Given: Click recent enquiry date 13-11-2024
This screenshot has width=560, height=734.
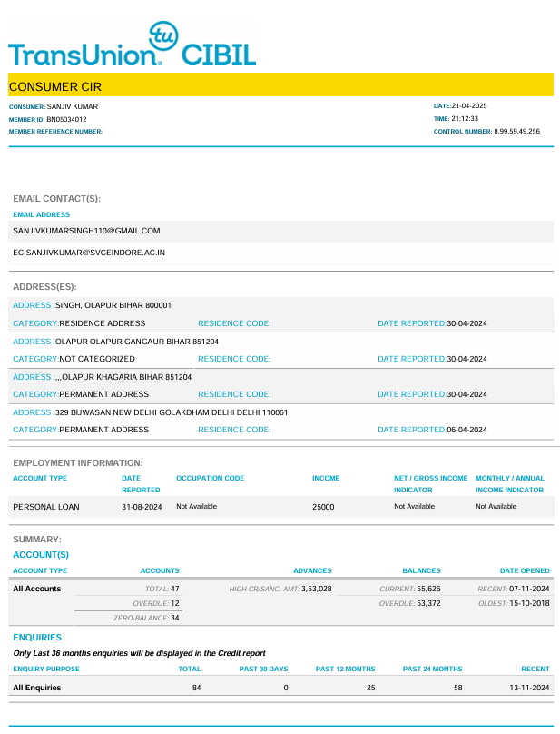Looking at the screenshot, I should coord(529,688).
